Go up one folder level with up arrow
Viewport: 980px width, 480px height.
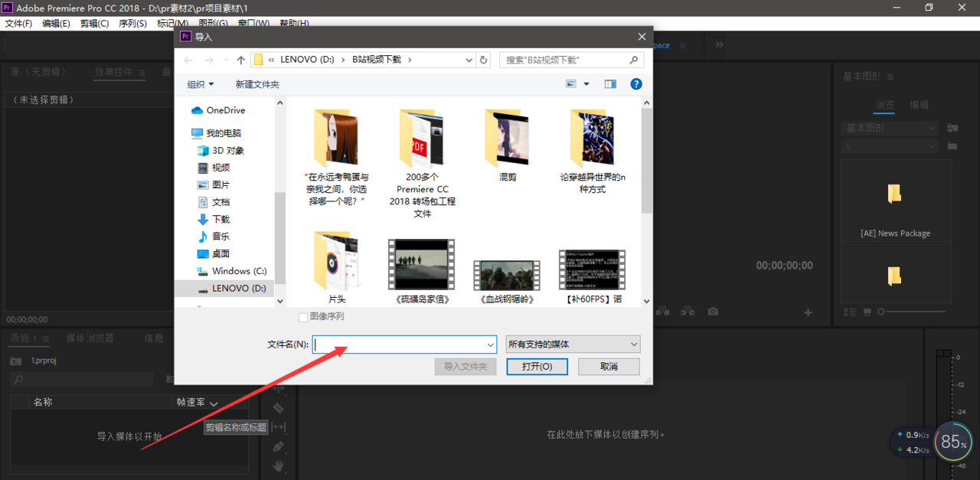[241, 60]
